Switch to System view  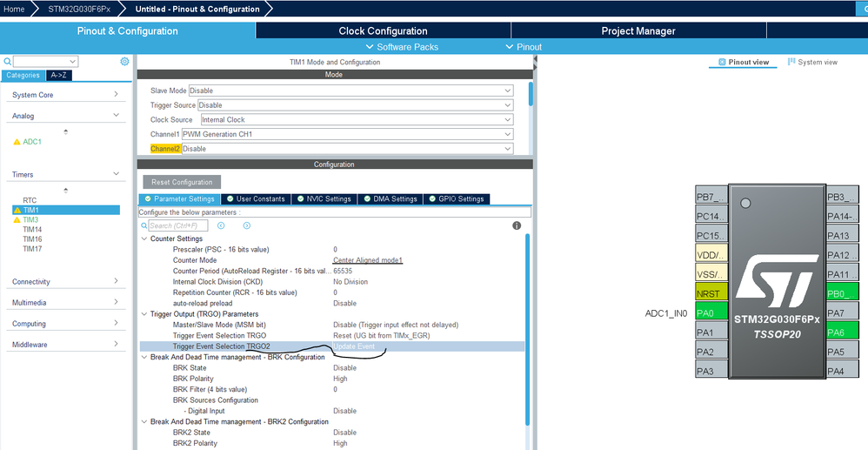pos(812,62)
